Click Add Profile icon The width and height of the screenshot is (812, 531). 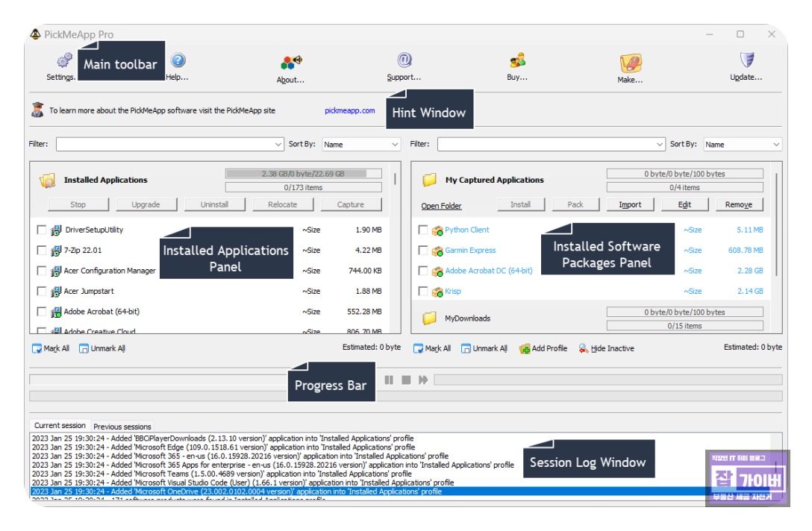(525, 349)
